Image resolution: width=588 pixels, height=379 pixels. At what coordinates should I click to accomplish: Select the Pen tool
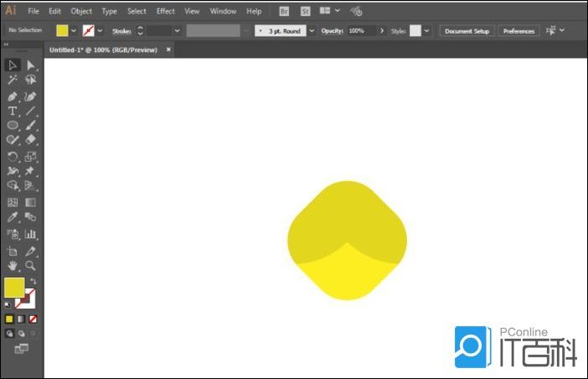coord(13,96)
